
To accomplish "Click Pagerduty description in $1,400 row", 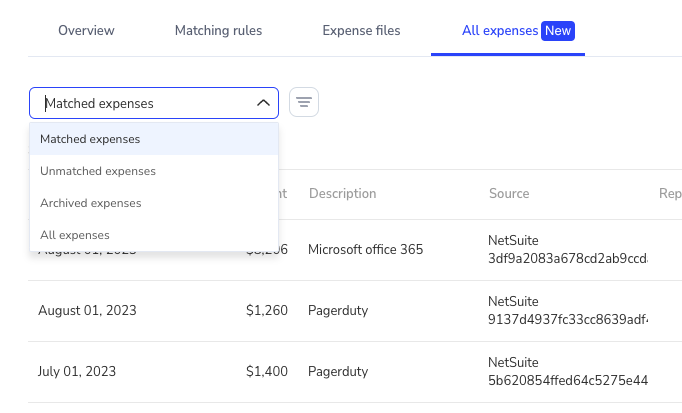I will pyautogui.click(x=338, y=371).
